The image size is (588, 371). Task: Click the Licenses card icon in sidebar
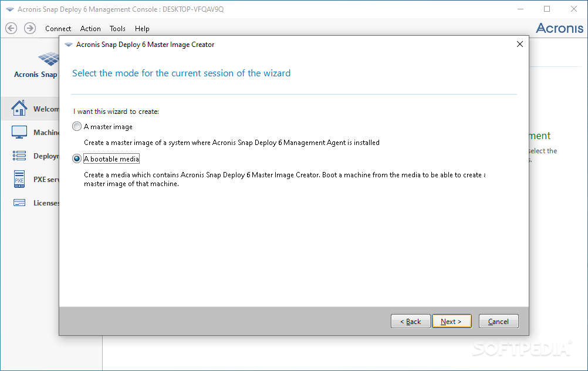click(x=19, y=203)
